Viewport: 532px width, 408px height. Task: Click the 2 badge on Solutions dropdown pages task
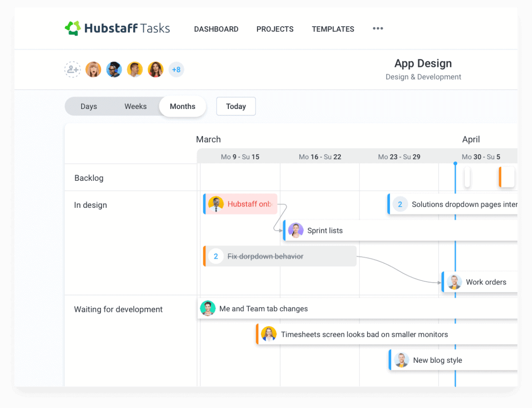(x=399, y=204)
